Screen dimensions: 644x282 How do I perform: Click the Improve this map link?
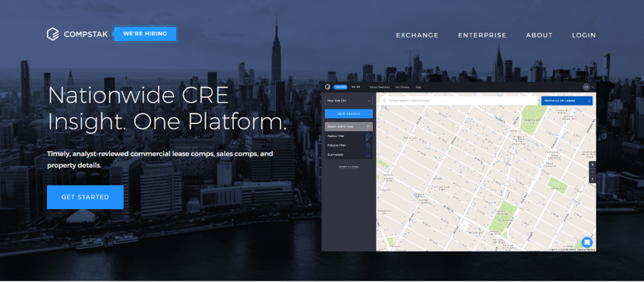click(586, 250)
